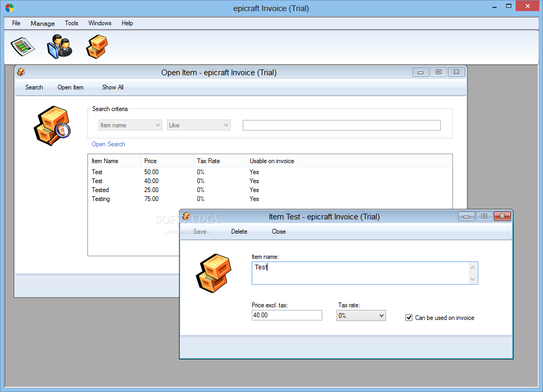Open the invoices toolbar icon

click(23, 47)
